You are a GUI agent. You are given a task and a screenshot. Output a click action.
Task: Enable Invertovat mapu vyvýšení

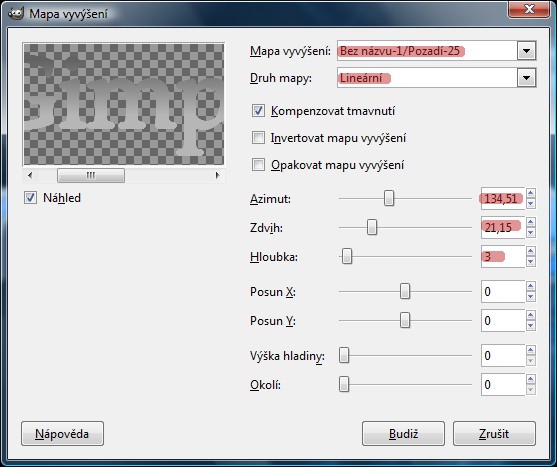[258, 138]
